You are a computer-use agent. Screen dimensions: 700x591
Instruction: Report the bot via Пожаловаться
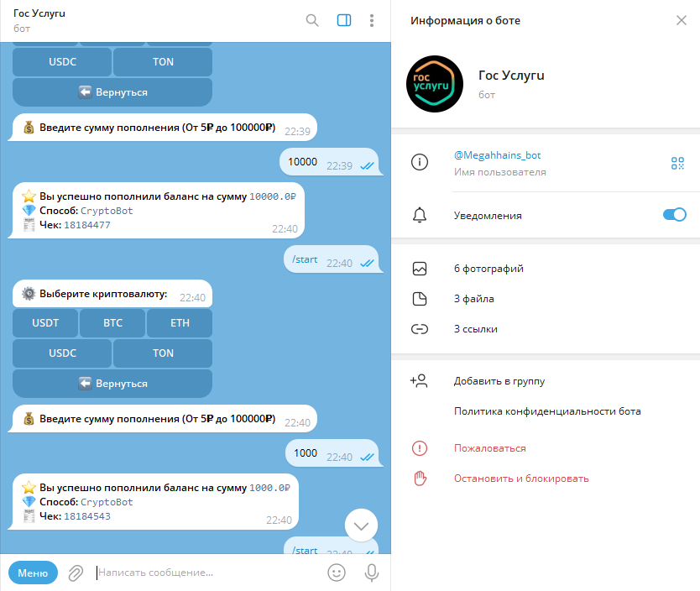point(546,448)
